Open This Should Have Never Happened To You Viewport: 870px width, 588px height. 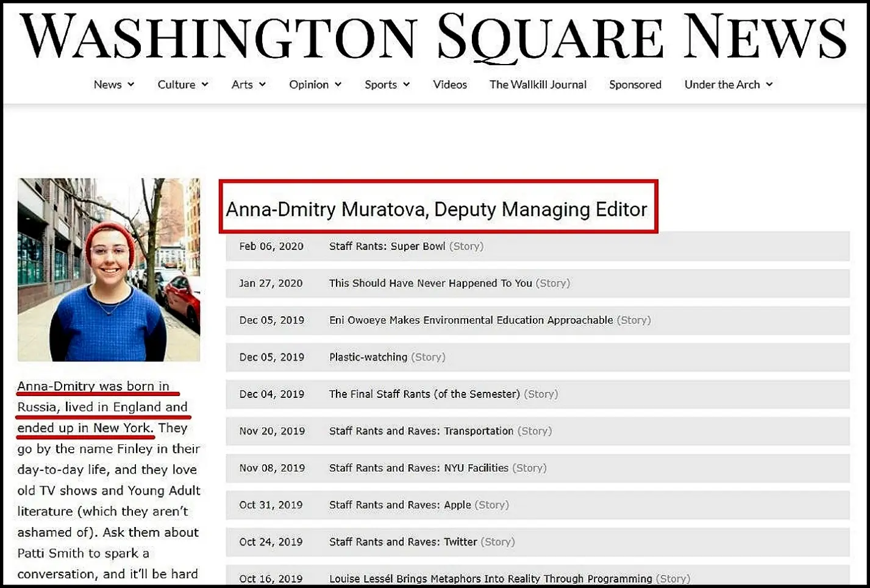pyautogui.click(x=430, y=283)
